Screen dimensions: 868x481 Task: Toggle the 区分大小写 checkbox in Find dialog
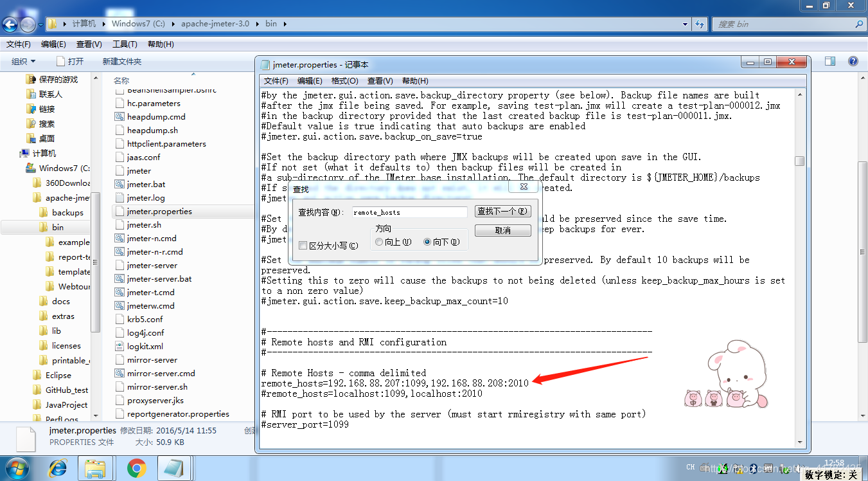pyautogui.click(x=303, y=246)
